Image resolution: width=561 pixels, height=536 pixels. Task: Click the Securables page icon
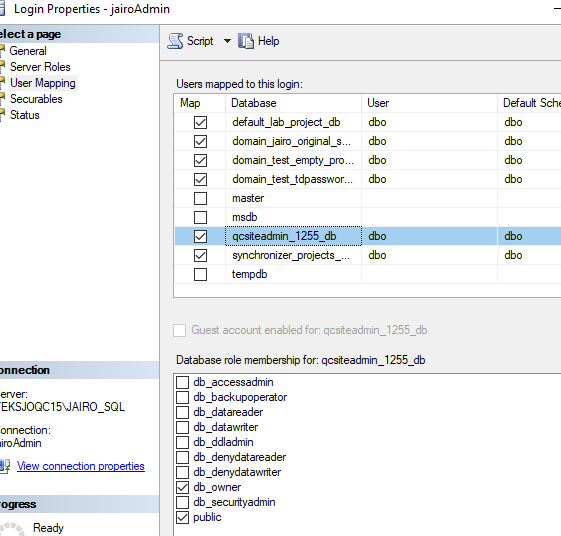click(x=3, y=98)
